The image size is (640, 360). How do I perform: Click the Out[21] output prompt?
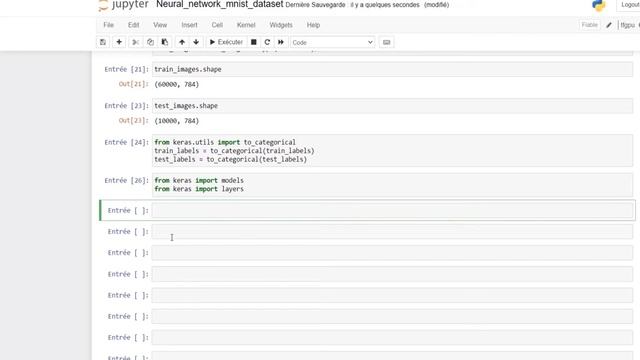(x=133, y=84)
